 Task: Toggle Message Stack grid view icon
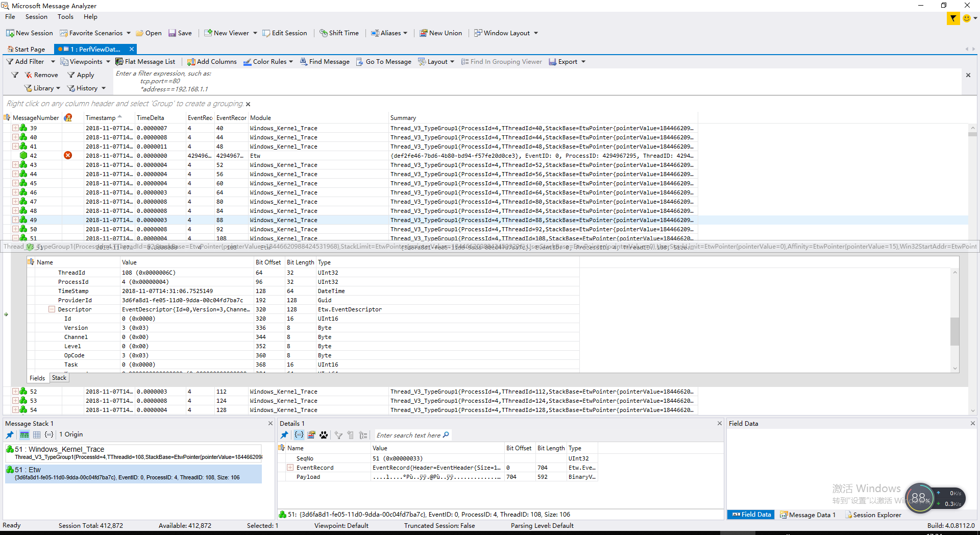37,435
